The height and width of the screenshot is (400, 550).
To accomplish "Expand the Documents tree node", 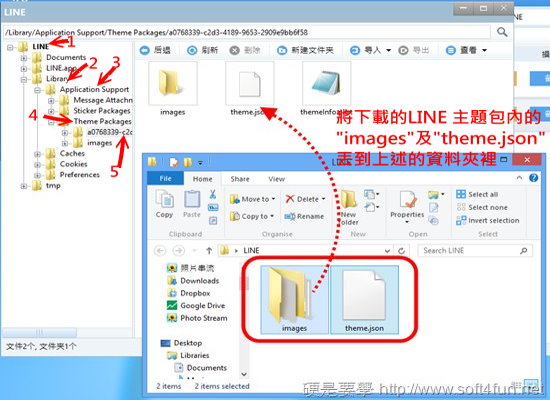I will [24, 58].
